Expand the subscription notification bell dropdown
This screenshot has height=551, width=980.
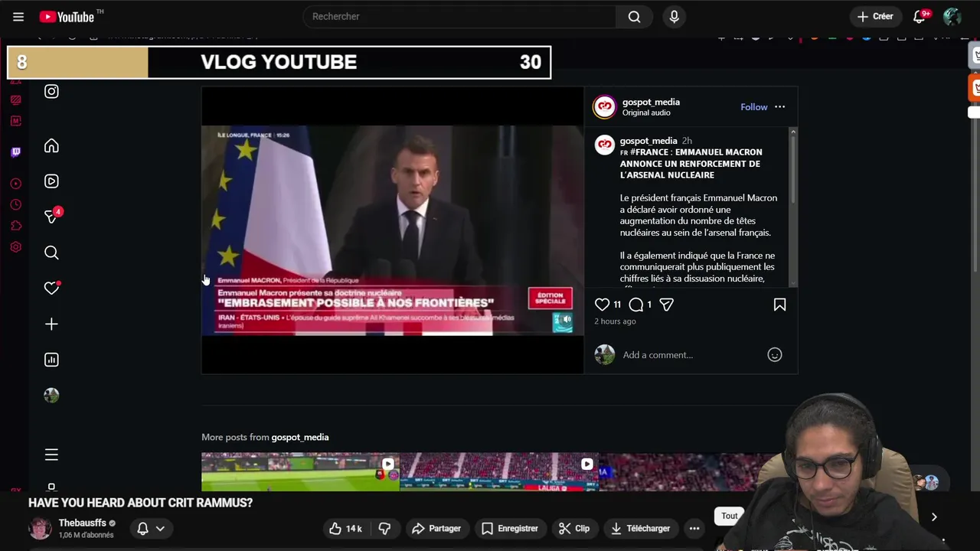point(151,528)
